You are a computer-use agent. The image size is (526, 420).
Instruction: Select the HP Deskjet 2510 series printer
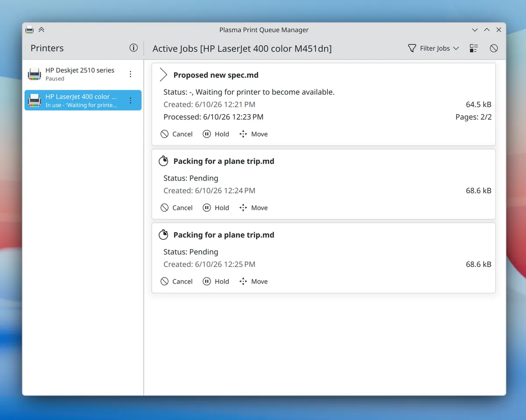coord(83,74)
